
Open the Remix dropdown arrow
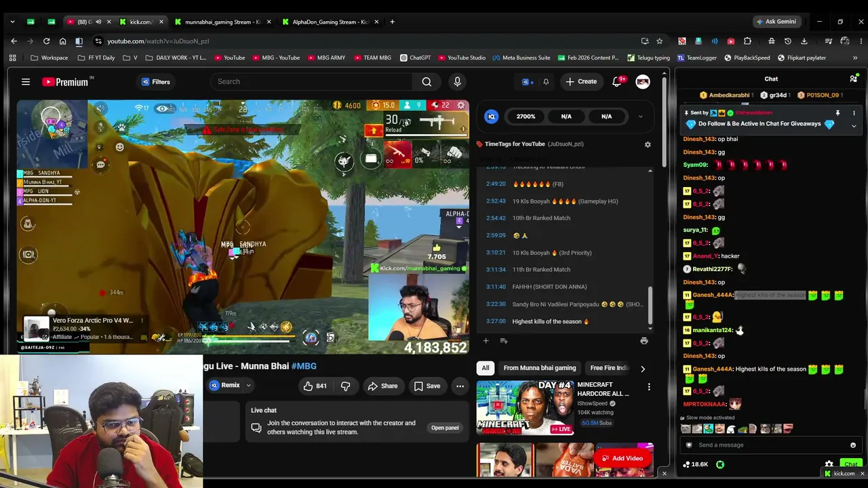pyautogui.click(x=248, y=386)
